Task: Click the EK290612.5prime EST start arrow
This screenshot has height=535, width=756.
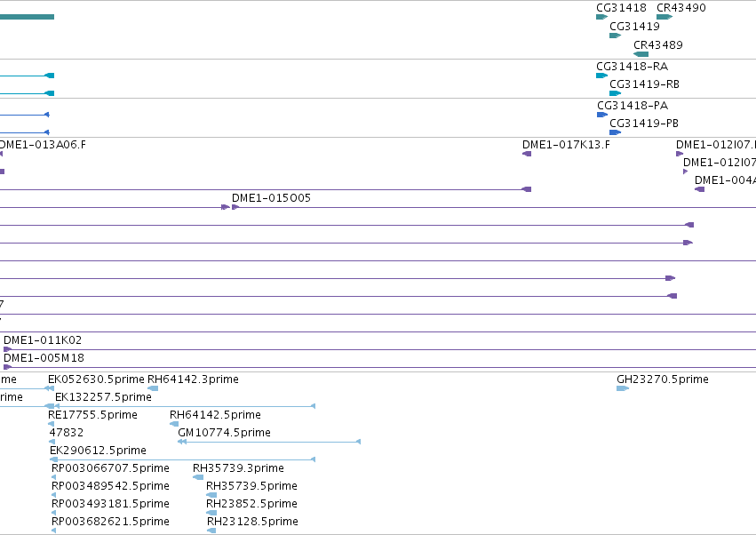Action: (x=53, y=459)
